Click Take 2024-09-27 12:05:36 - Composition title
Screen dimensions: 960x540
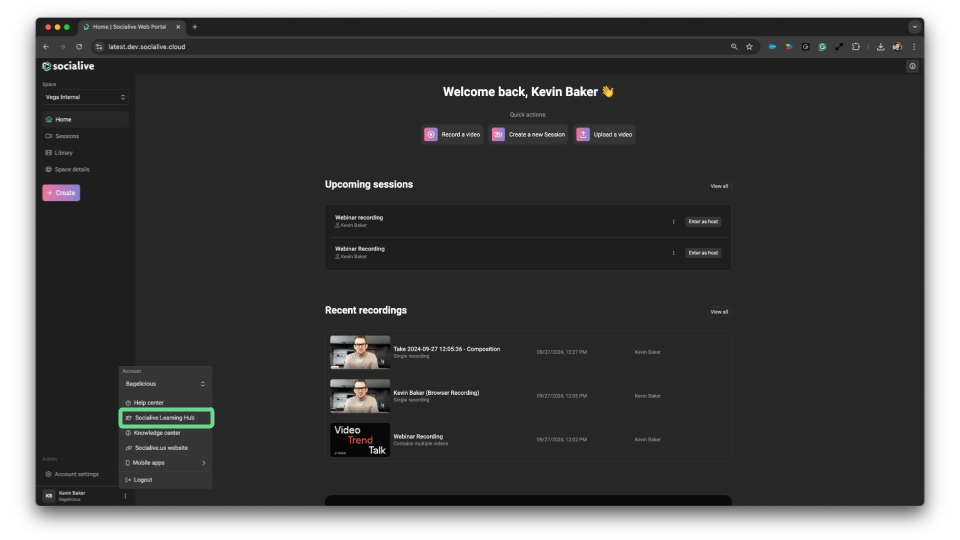coord(446,349)
